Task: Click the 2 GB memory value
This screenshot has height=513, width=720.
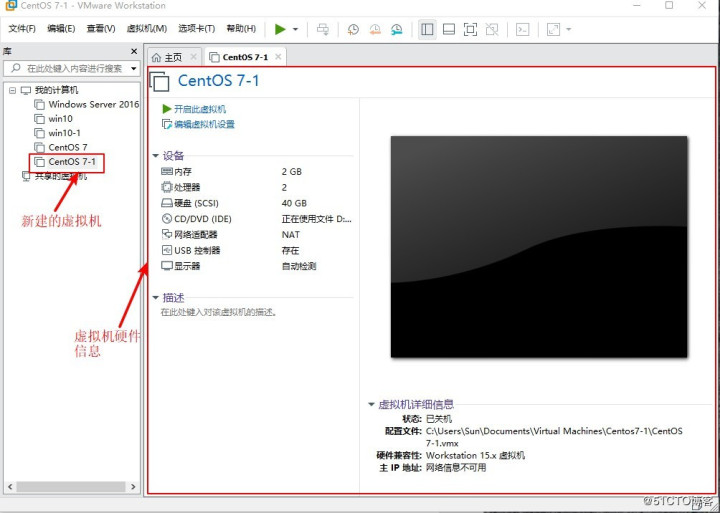Action: 292,172
